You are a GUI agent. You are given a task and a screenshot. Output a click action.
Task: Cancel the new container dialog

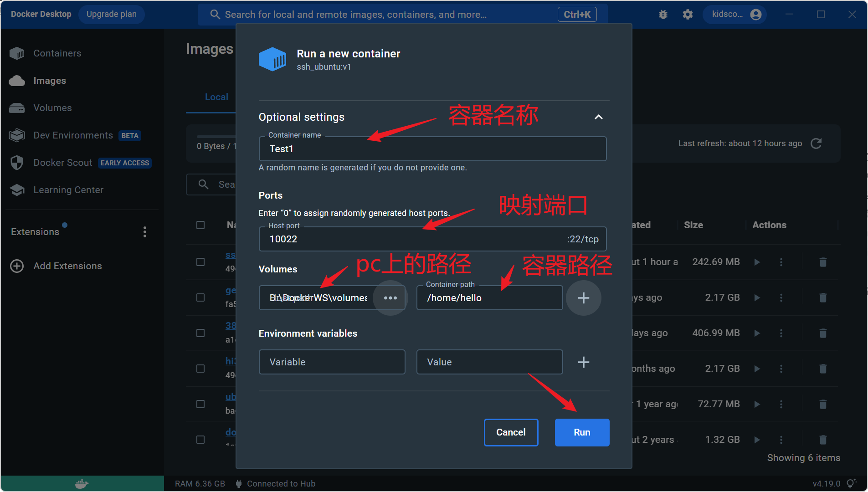click(511, 432)
